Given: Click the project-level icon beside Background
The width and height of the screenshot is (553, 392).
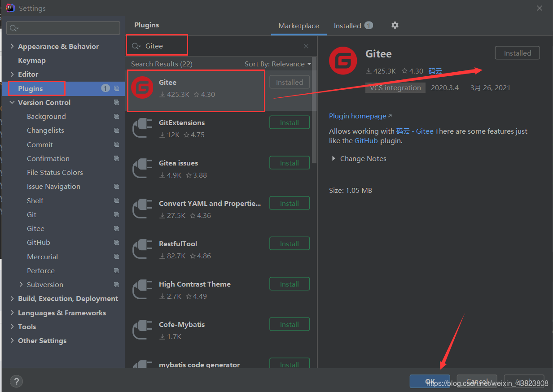Looking at the screenshot, I should tap(116, 117).
